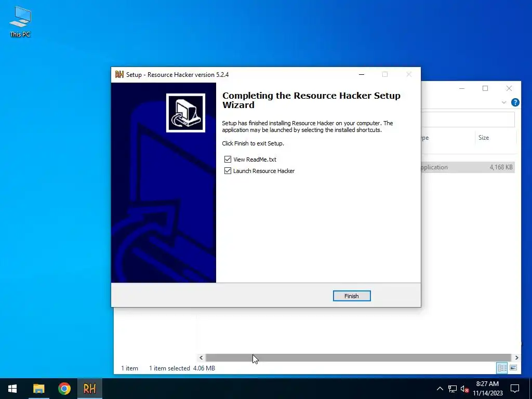Open This PC desktop icon
This screenshot has height=399, width=532.
pyautogui.click(x=20, y=21)
